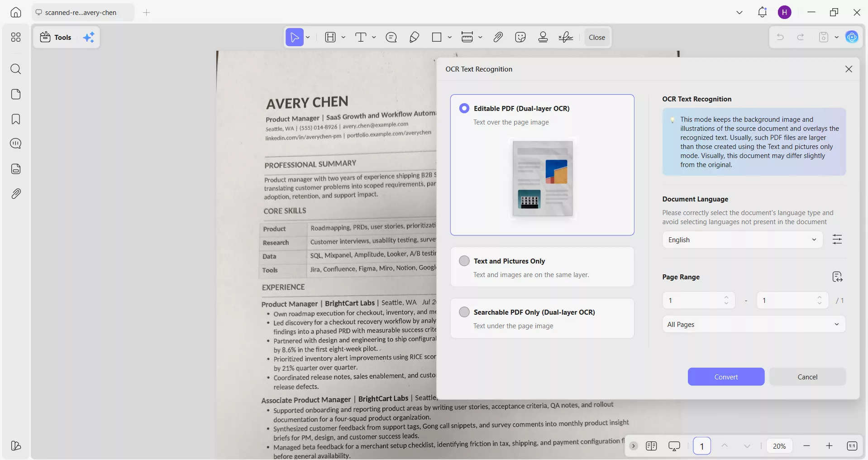
Task: Click the attachment paperclip in toolbar
Action: pyautogui.click(x=498, y=37)
